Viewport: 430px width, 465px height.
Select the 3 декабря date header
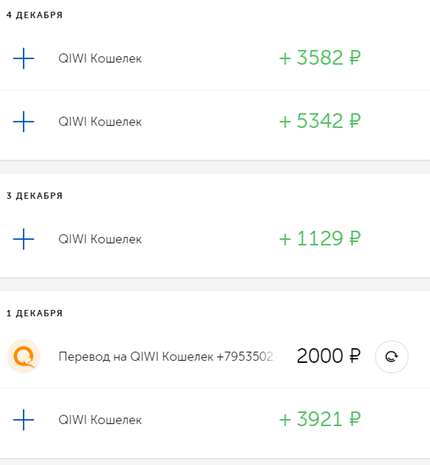[x=35, y=196]
